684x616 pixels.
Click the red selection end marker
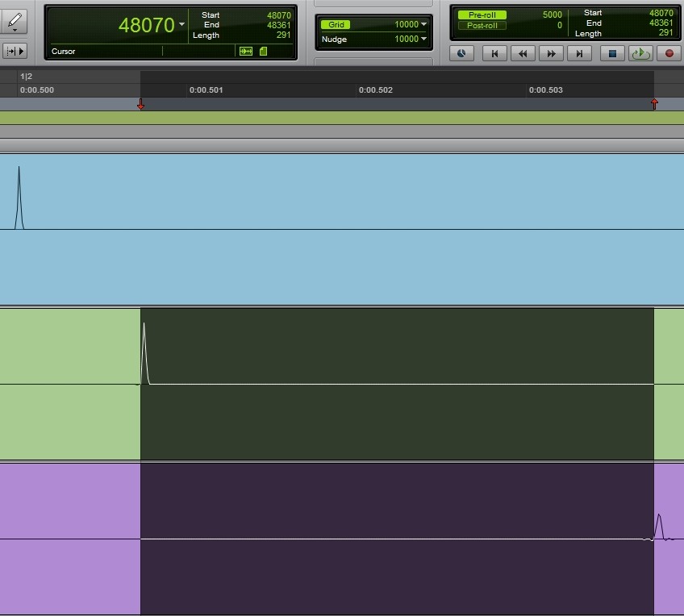pos(654,104)
